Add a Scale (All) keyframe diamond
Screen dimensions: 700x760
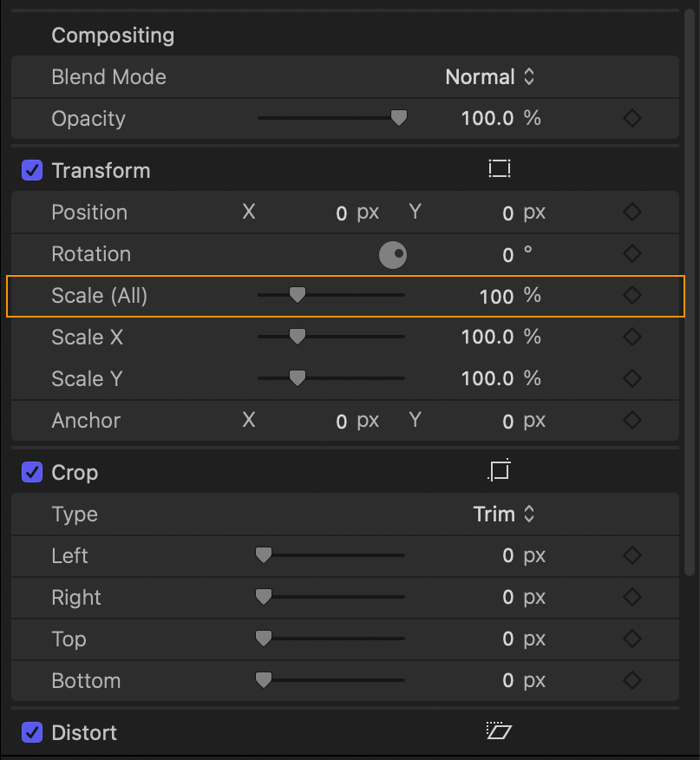632,295
